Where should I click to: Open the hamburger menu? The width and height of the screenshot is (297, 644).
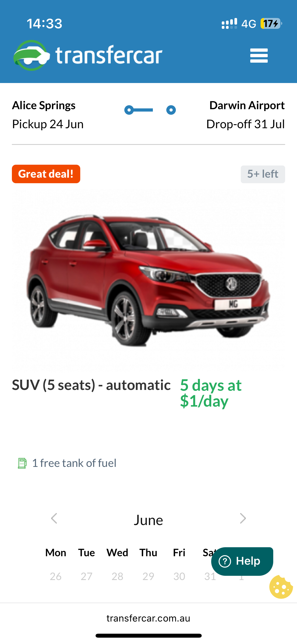[259, 56]
